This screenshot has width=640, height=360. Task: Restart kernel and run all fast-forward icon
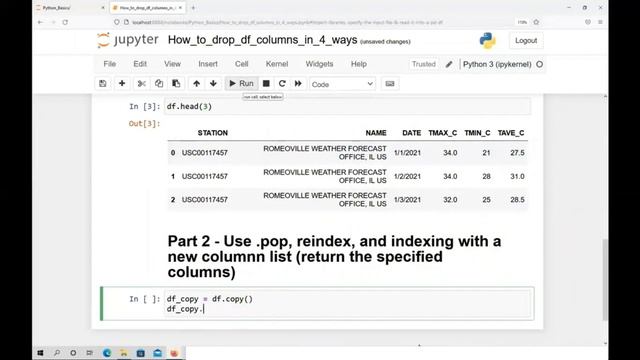click(x=298, y=84)
